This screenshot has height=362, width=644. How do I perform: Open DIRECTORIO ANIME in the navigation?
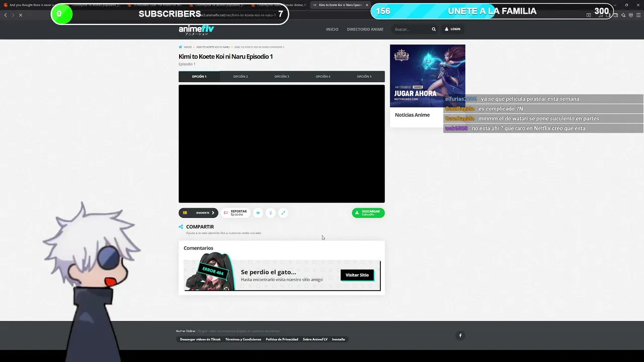(365, 29)
